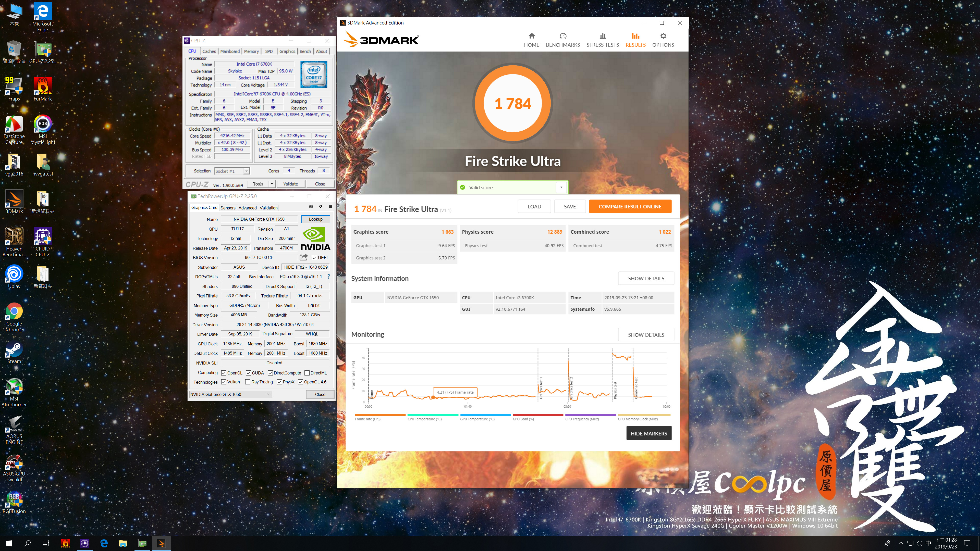This screenshot has width=980, height=551.
Task: Switch to Mainboard tab in CPU-Z
Action: pyautogui.click(x=230, y=51)
